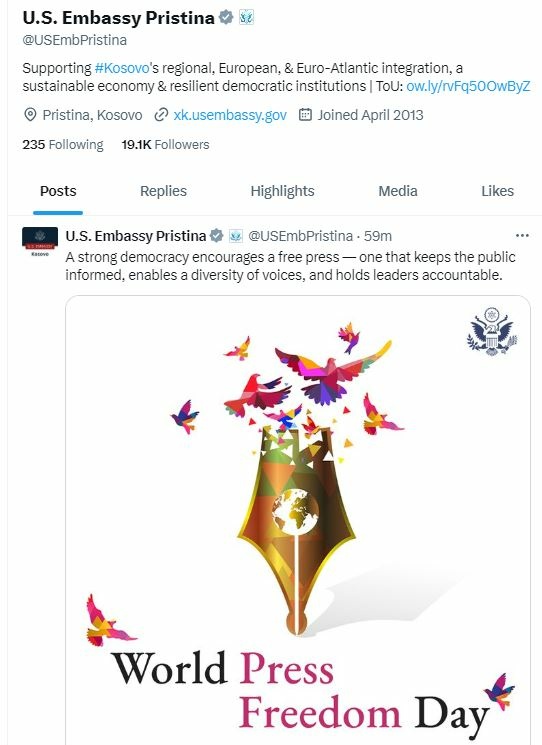Click the verified badge beside profile name
This screenshot has width=542, height=745.
coord(226,18)
